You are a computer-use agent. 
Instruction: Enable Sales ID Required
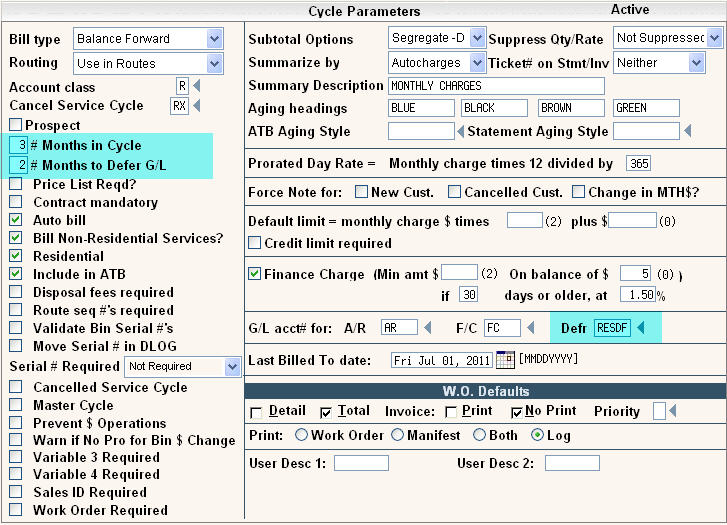coord(15,492)
